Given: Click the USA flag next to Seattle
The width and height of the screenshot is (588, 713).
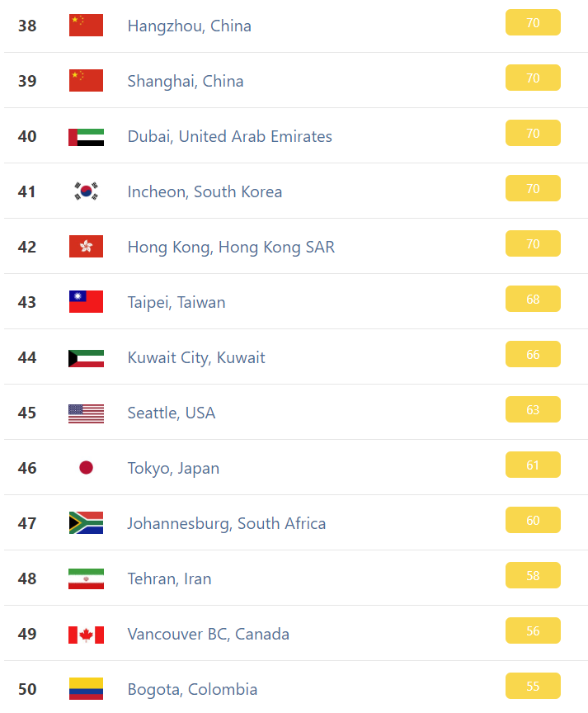Looking at the screenshot, I should click(86, 413).
